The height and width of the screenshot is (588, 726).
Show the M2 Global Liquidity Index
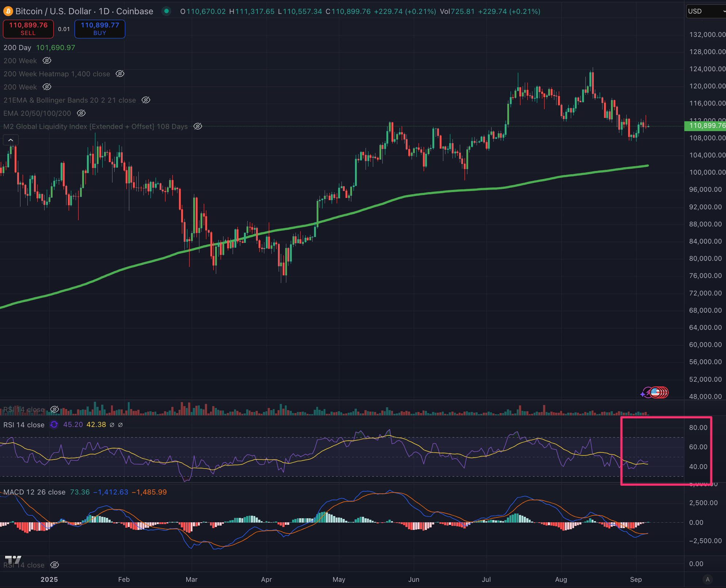pos(198,126)
